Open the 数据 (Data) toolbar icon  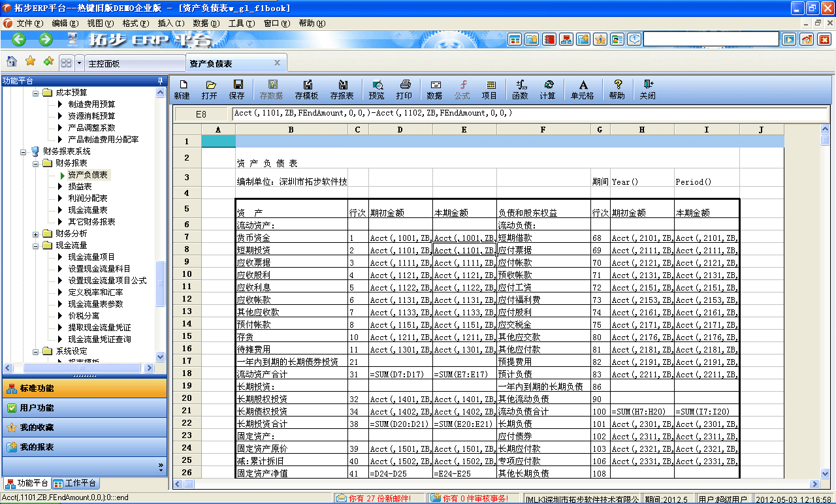coord(436,88)
